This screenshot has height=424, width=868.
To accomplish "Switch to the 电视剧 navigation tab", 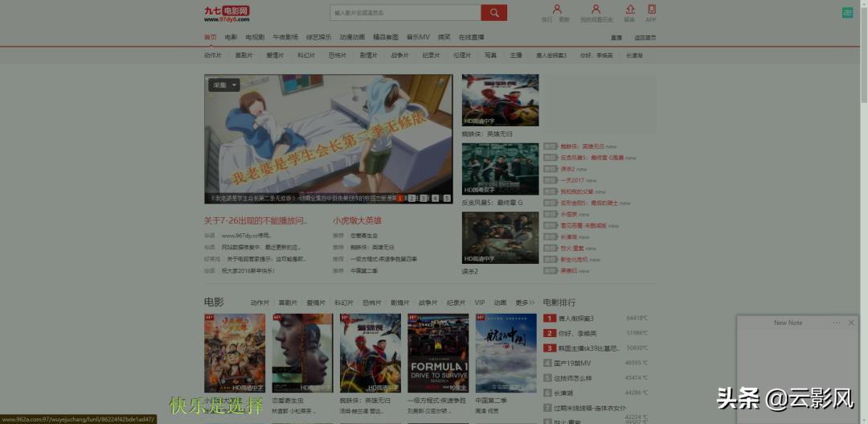I will pos(256,37).
